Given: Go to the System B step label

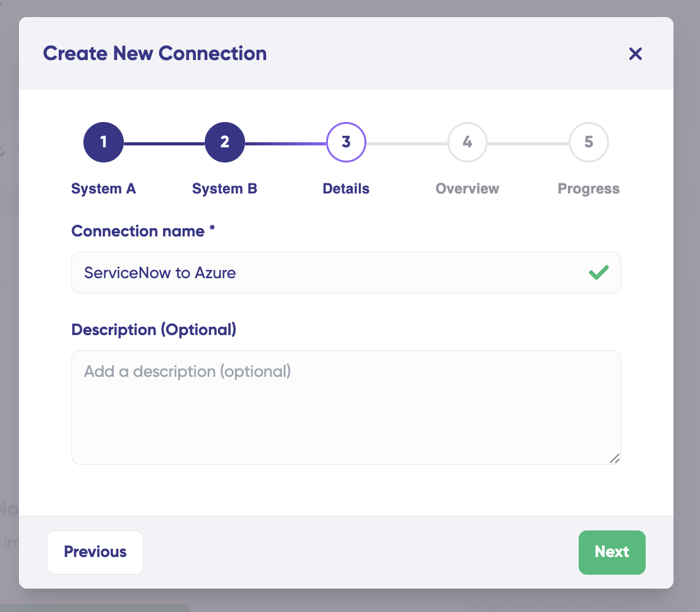Looking at the screenshot, I should (224, 188).
